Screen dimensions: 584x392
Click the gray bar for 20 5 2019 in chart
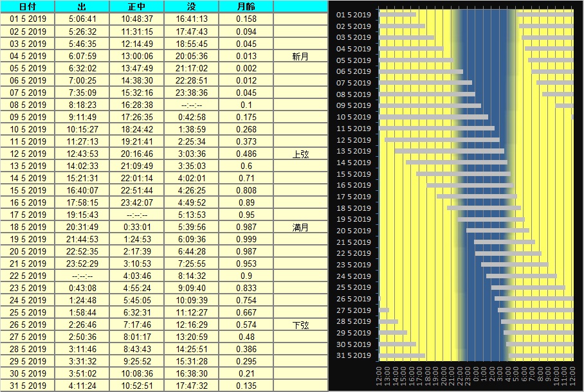497,230
